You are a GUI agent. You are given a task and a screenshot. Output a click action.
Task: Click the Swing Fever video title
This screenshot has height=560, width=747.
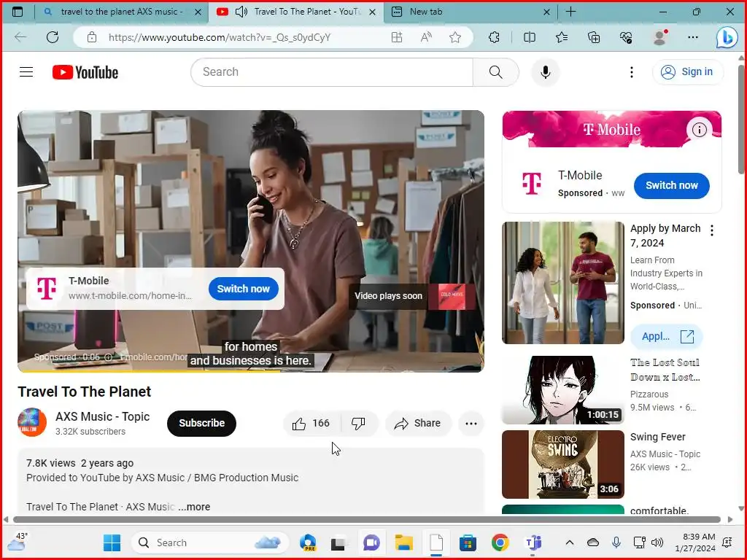[x=657, y=437]
